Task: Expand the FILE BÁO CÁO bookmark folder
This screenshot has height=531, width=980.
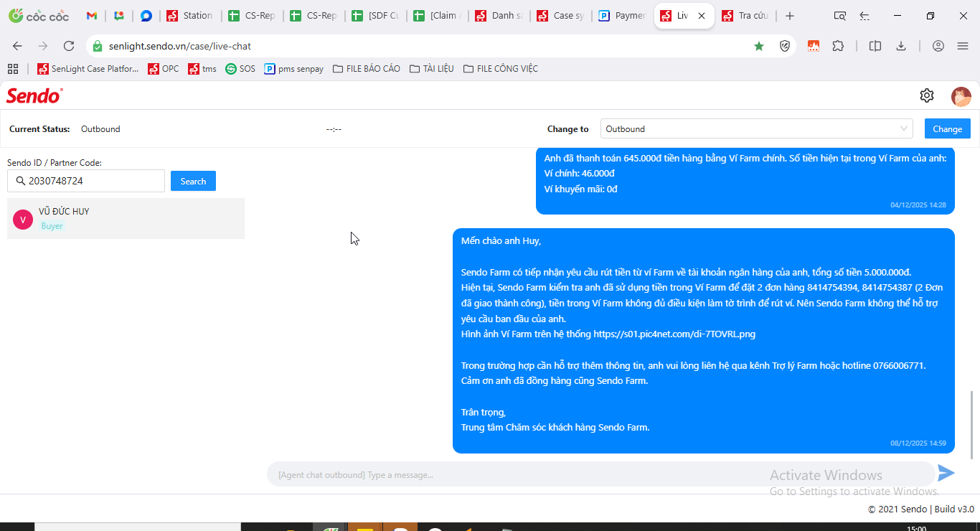Action: tap(366, 69)
